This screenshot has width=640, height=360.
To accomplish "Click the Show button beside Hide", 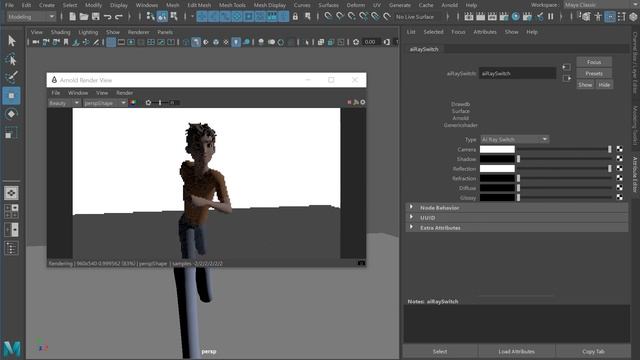I will pos(585,85).
